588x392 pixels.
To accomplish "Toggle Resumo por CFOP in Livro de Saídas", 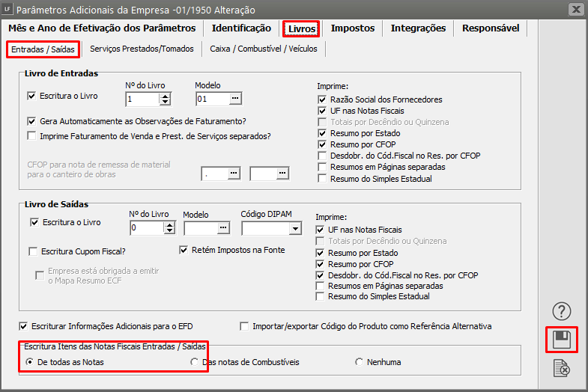I will (x=320, y=264).
